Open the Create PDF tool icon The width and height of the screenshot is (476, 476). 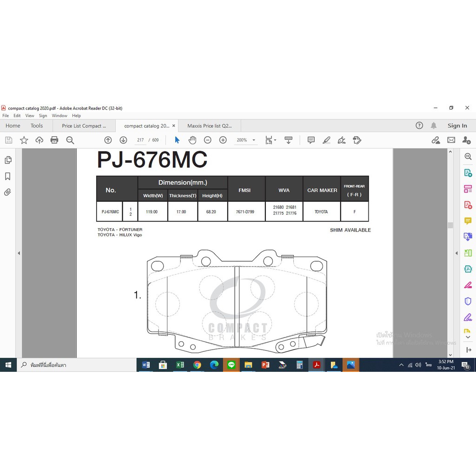[468, 205]
